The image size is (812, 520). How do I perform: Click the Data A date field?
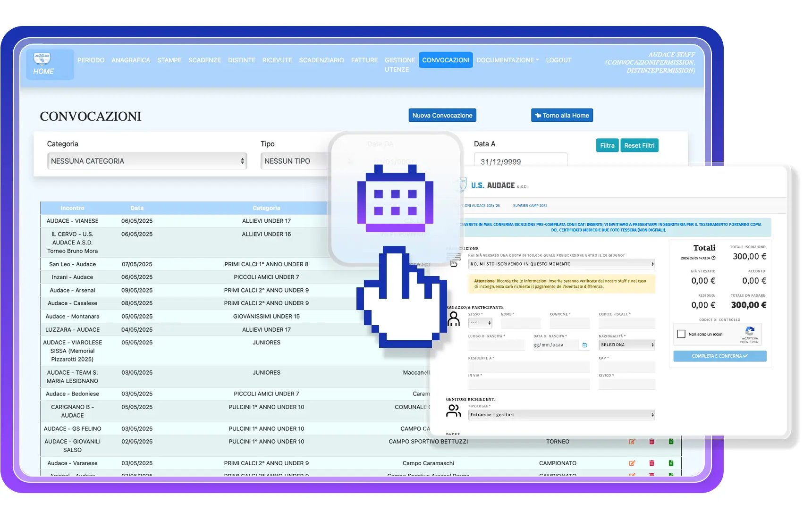click(520, 160)
